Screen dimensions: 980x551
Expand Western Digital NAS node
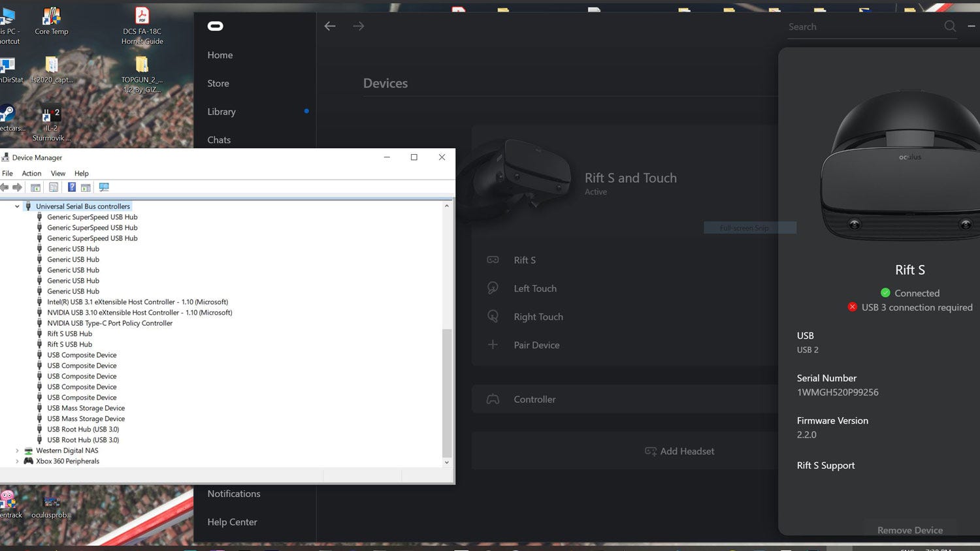(17, 450)
